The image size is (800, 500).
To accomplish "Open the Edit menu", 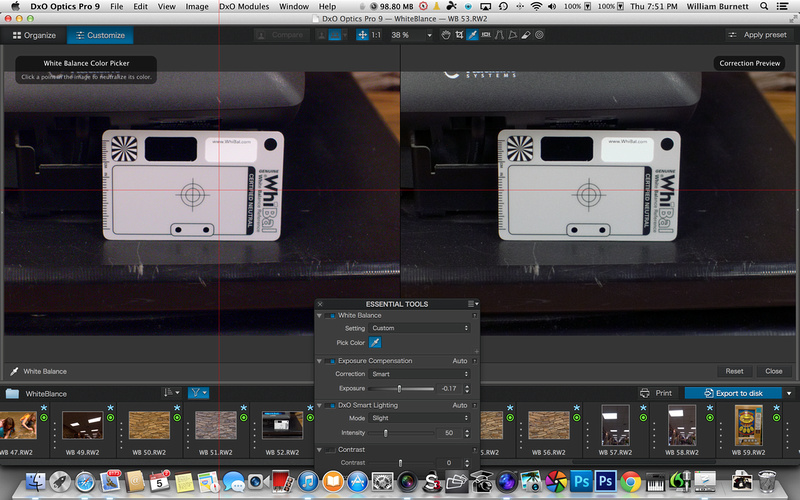I will (140, 6).
